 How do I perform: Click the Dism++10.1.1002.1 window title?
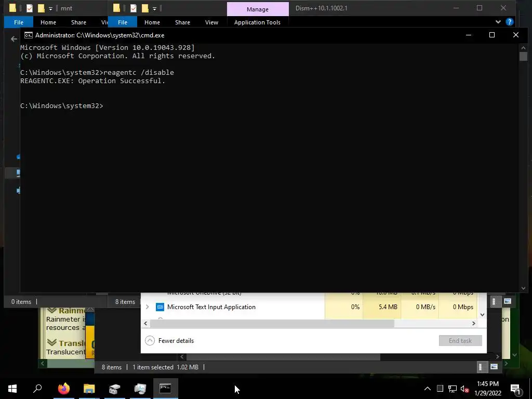[321, 8]
